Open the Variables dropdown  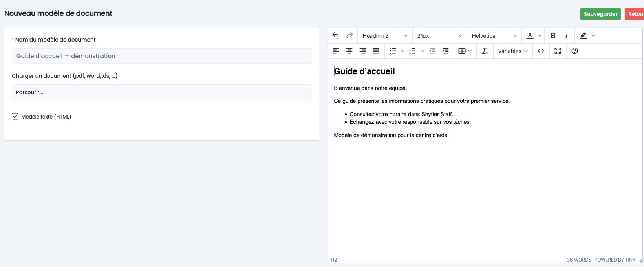[x=513, y=51]
